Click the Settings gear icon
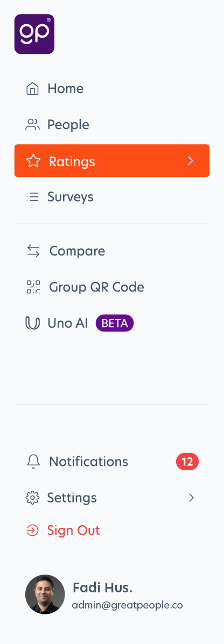The height and width of the screenshot is (644, 224). [32, 498]
